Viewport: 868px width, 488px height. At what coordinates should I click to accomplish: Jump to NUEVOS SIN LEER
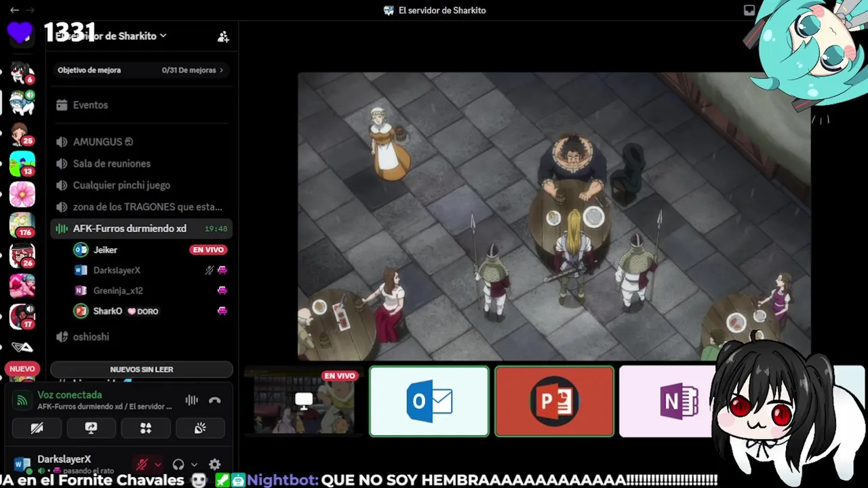click(x=141, y=369)
